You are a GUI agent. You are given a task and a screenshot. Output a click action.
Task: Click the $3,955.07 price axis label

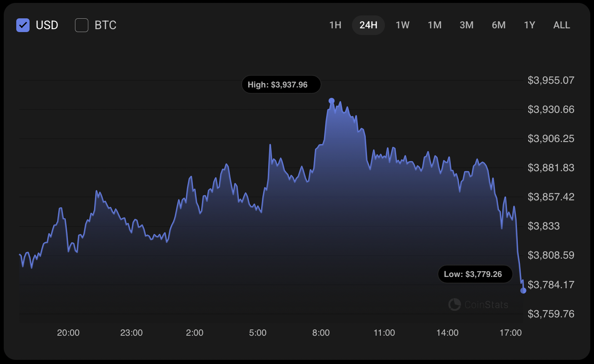(551, 80)
